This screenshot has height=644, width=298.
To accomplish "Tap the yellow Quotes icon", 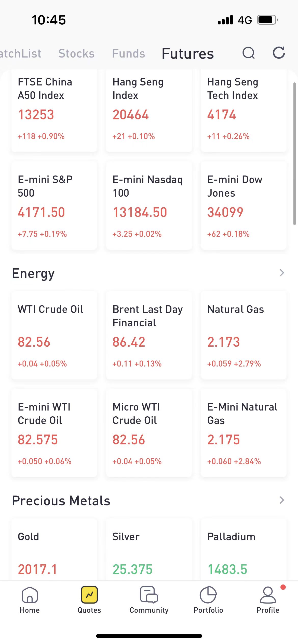I will (x=89, y=595).
